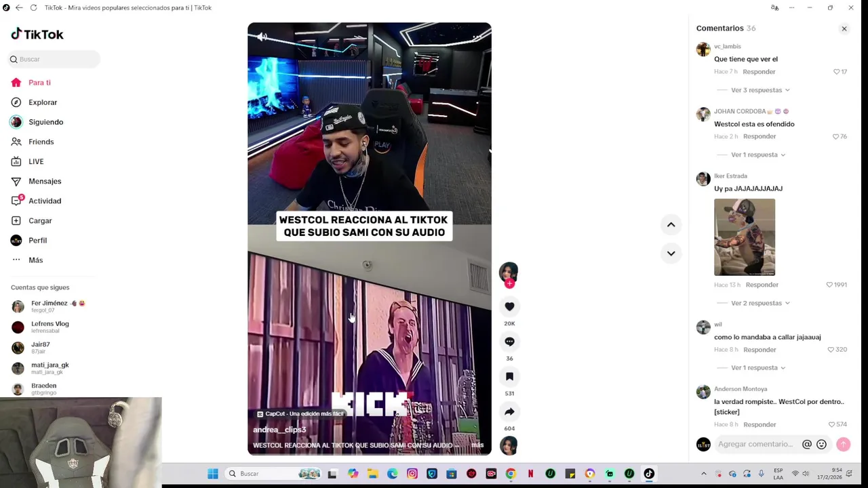Go to the Explorar page
The height and width of the screenshot is (488, 868).
[42, 102]
